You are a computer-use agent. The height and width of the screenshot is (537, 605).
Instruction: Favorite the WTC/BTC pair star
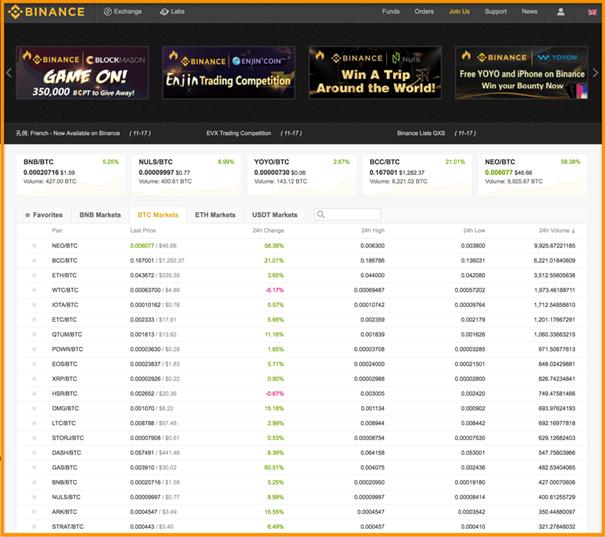[34, 290]
